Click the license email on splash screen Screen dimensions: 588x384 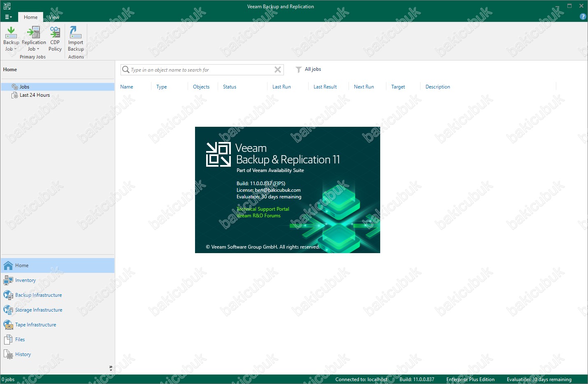(x=278, y=190)
